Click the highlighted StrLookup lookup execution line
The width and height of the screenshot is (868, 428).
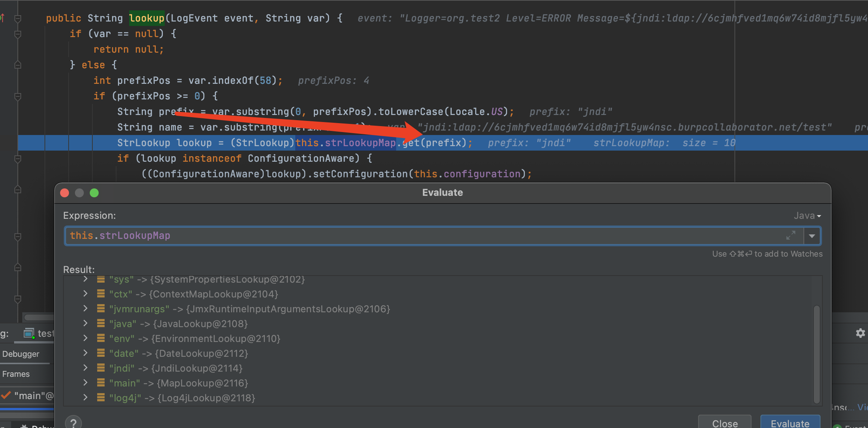coord(443,143)
